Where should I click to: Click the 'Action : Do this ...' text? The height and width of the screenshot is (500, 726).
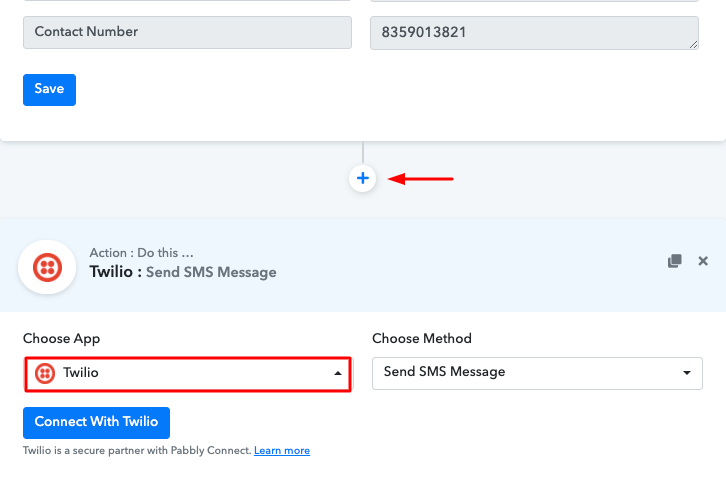click(x=141, y=253)
